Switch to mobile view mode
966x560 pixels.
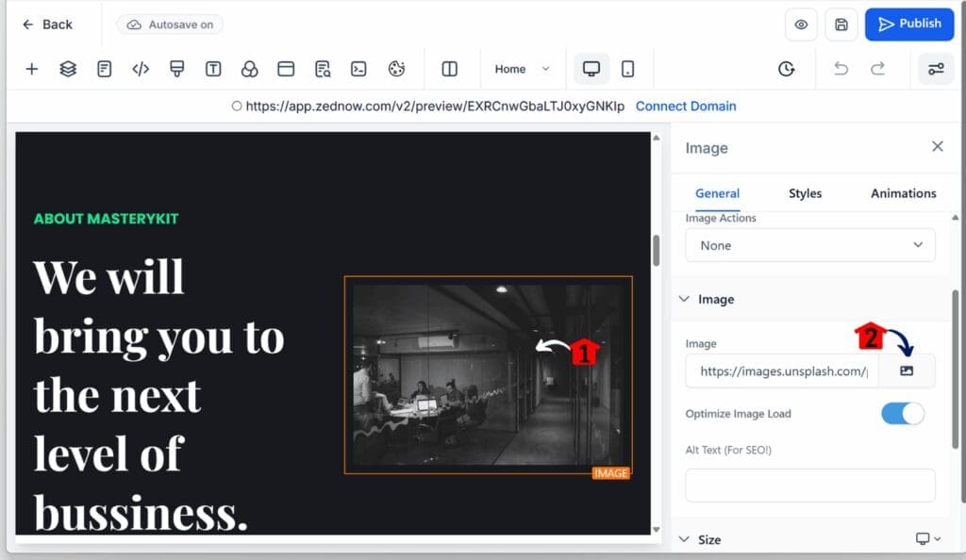(628, 69)
